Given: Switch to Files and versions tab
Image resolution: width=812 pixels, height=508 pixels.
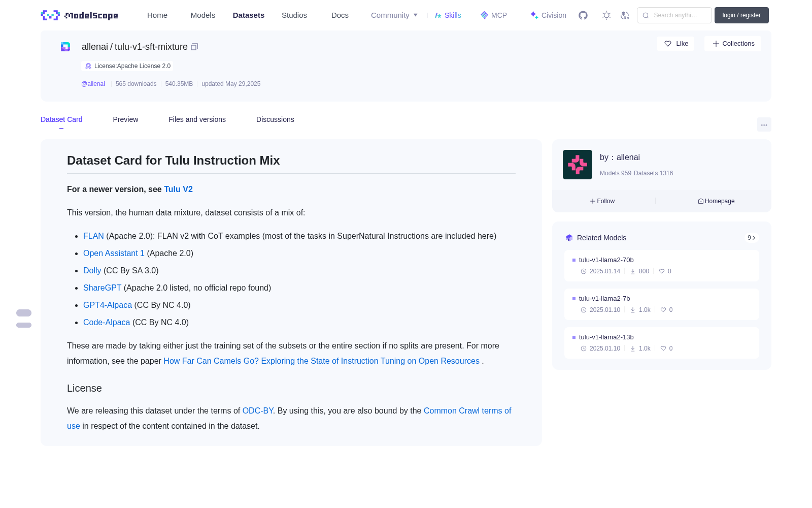Looking at the screenshot, I should tap(197, 119).
